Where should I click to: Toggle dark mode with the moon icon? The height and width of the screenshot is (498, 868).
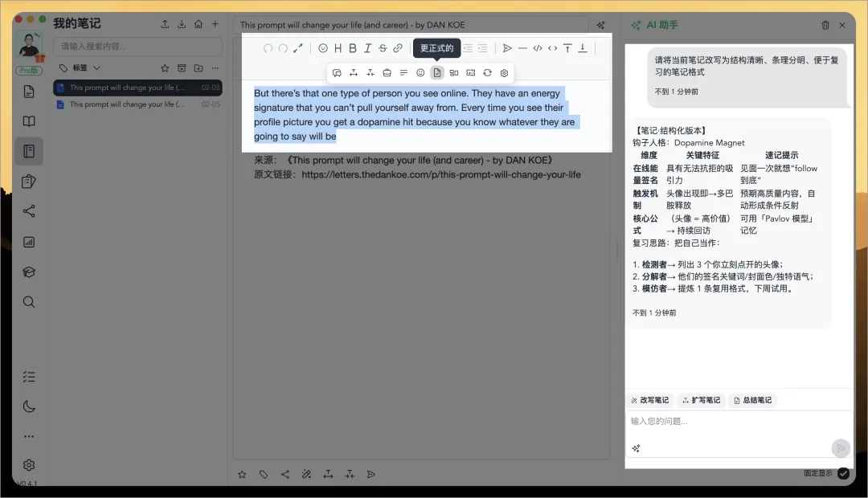[x=29, y=406]
